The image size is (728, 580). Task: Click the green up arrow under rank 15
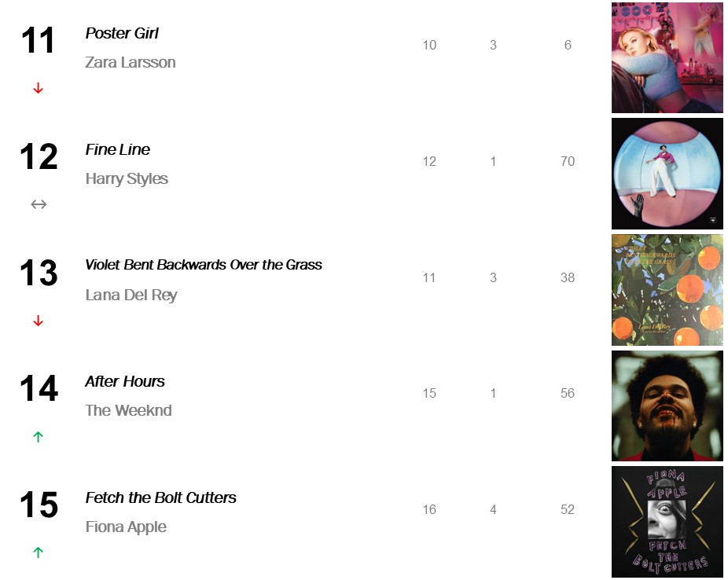[38, 552]
